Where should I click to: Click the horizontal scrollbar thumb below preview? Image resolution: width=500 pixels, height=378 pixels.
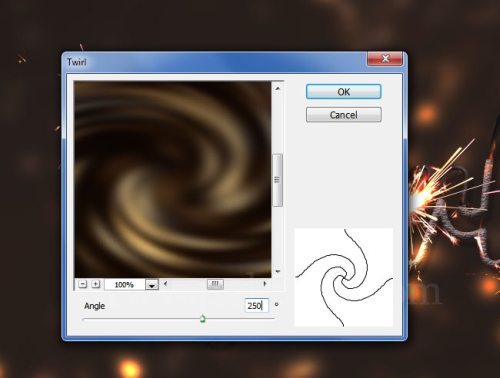(x=215, y=284)
